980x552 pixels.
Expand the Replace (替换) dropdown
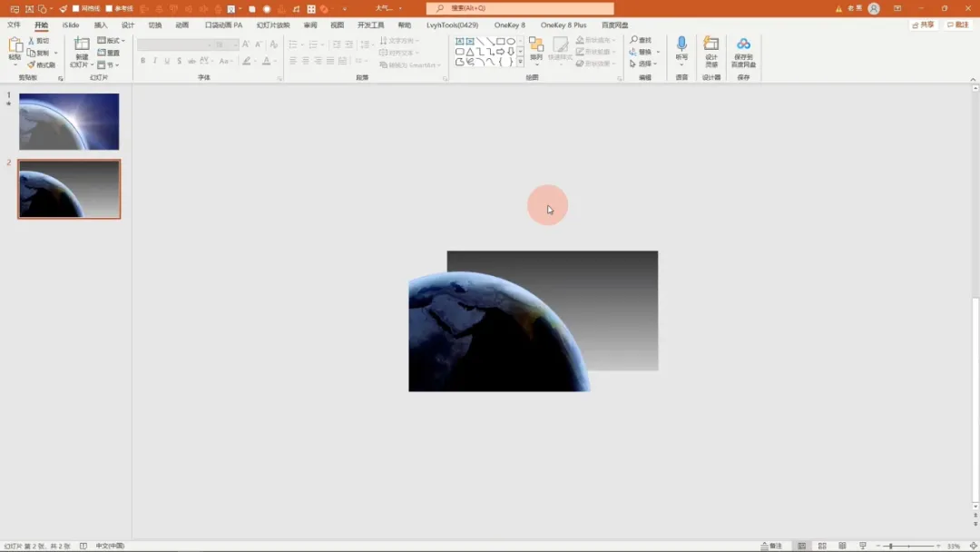pos(658,52)
